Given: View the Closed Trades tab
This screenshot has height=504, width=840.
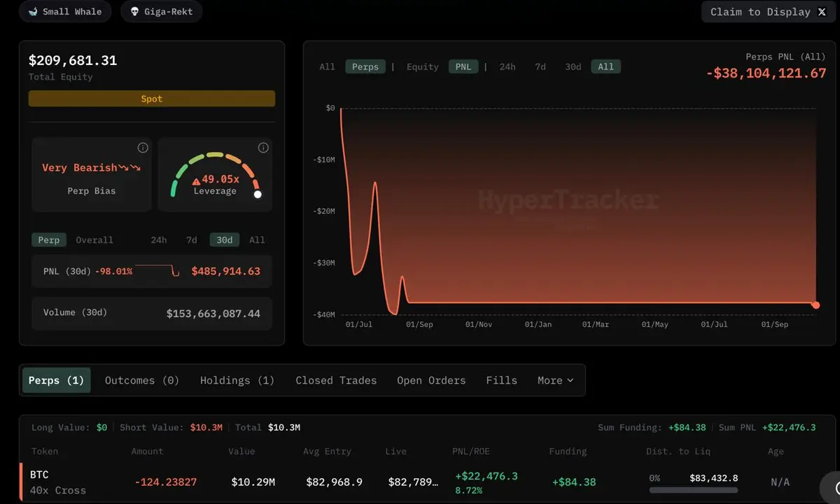Looking at the screenshot, I should [x=336, y=380].
